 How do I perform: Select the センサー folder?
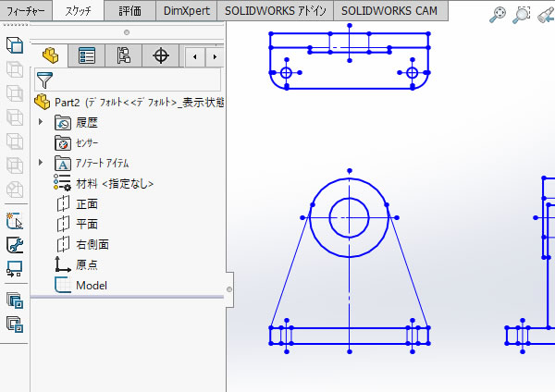(x=77, y=143)
